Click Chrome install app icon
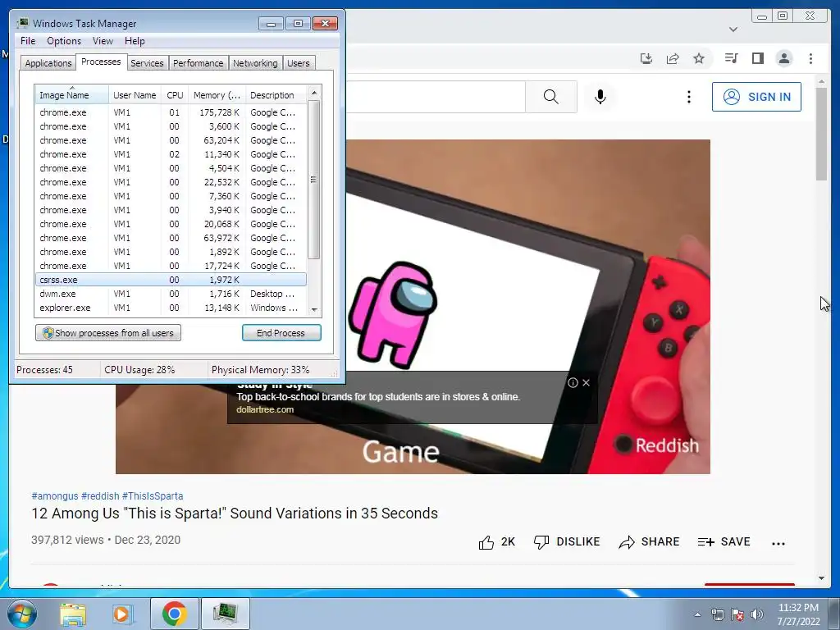Screen dimensions: 840x630 pyautogui.click(x=646, y=58)
